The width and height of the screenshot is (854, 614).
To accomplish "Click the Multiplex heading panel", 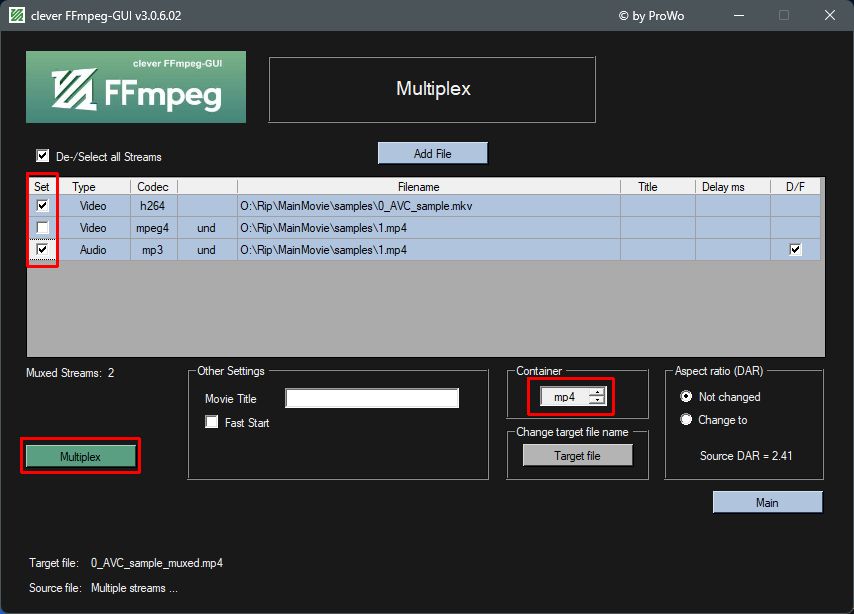I will click(x=432, y=89).
